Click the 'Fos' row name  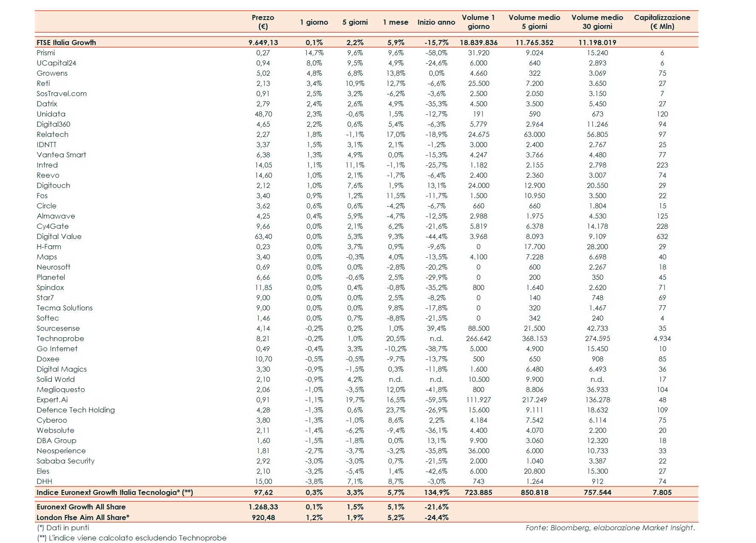42,196
